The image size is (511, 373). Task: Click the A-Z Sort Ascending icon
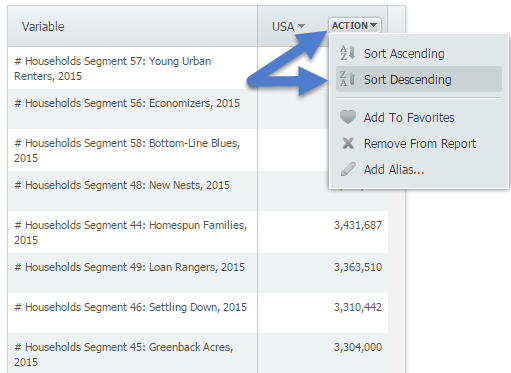pos(348,53)
